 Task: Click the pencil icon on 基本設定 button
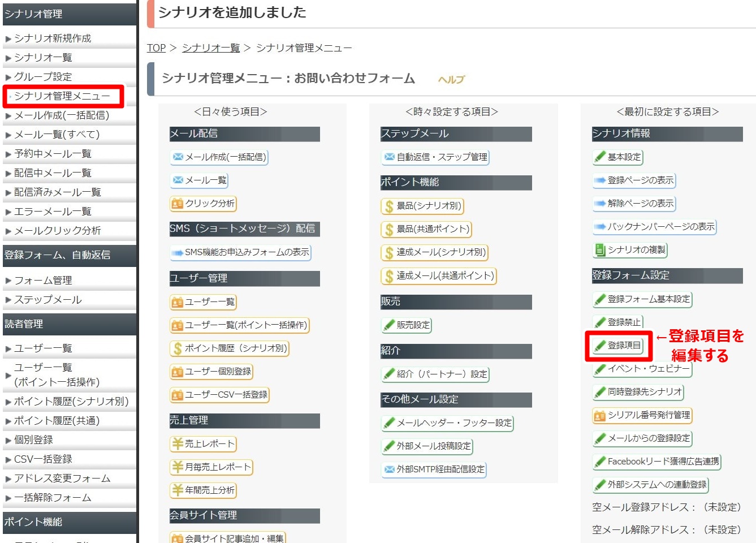[x=600, y=157]
